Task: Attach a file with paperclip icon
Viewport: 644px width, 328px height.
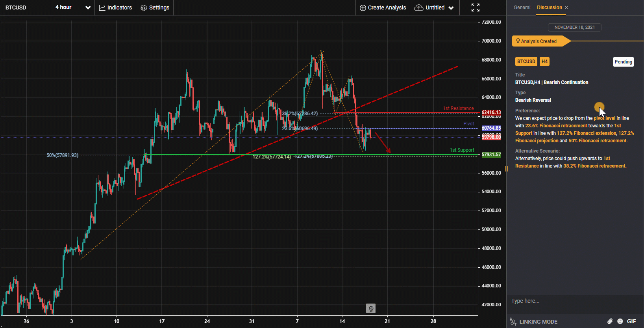Action: (x=610, y=321)
